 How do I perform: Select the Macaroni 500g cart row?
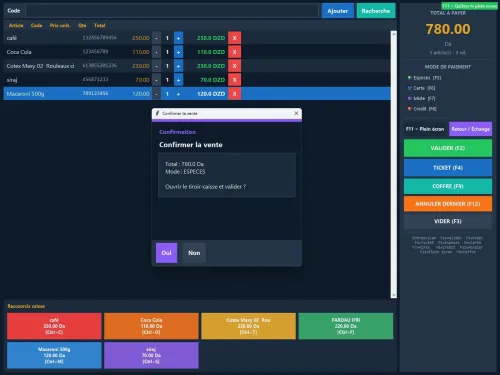pos(197,94)
